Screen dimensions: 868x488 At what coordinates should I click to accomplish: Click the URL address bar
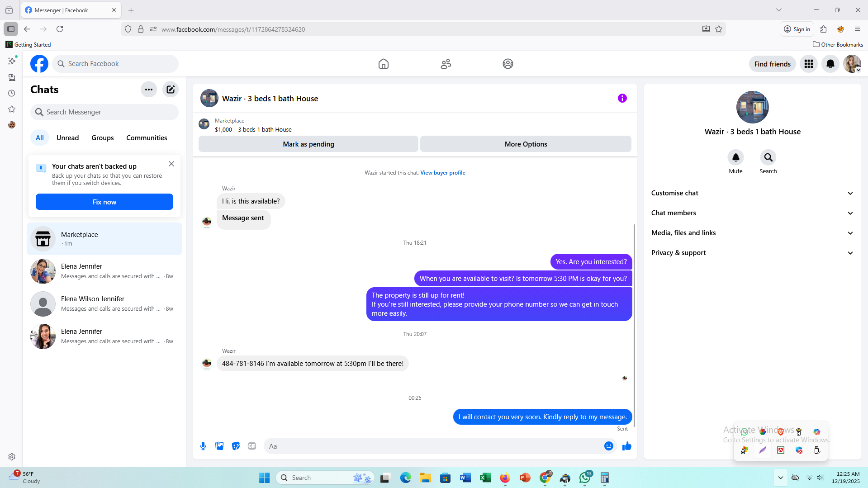(423, 29)
